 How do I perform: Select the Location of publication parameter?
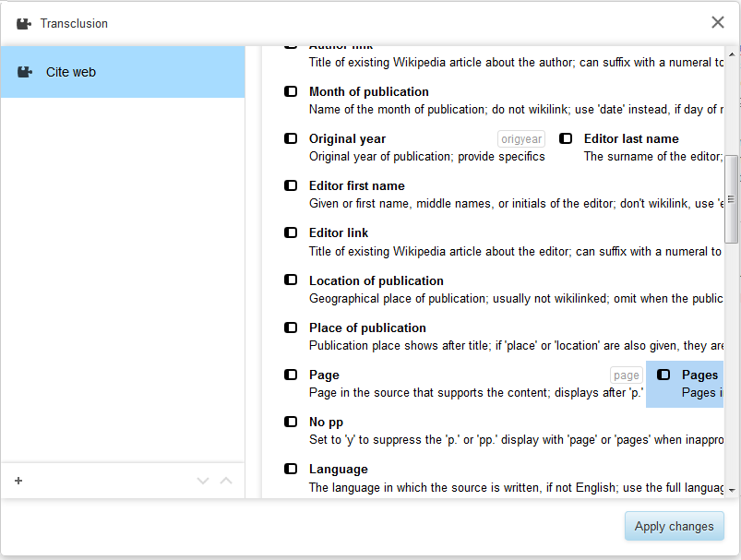pos(503,289)
